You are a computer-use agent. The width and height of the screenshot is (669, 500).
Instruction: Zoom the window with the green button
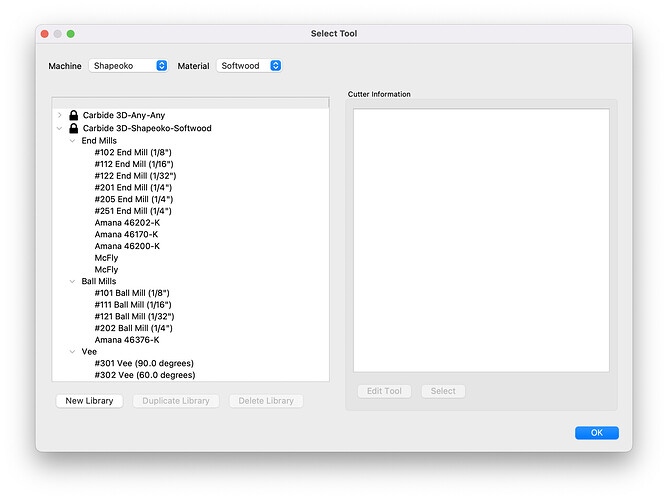click(70, 34)
